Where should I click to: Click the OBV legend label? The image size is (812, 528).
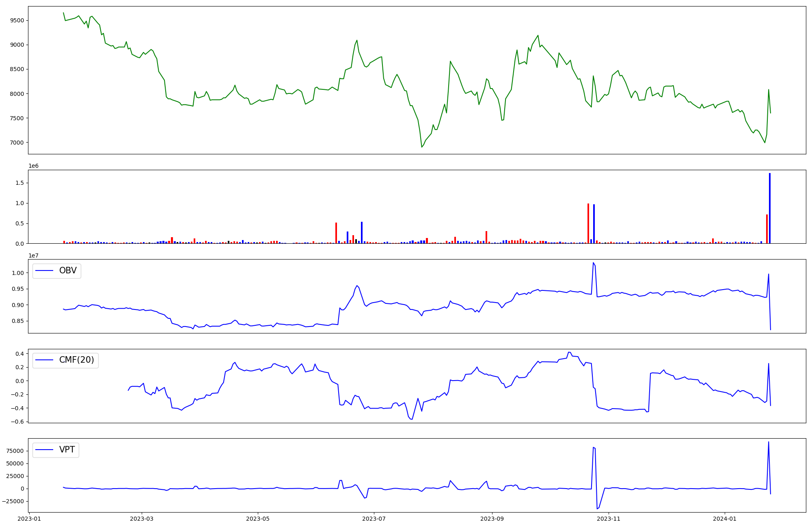click(68, 270)
